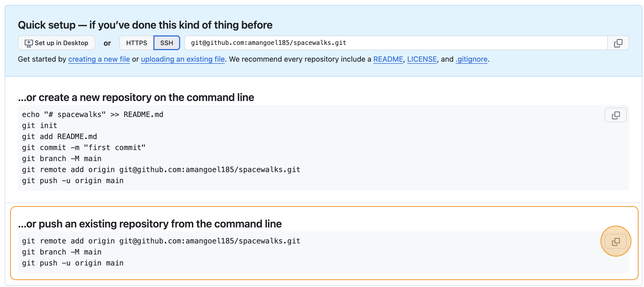The image size is (644, 287).
Task: Copy the push-existing-repository commands
Action: pos(615,241)
